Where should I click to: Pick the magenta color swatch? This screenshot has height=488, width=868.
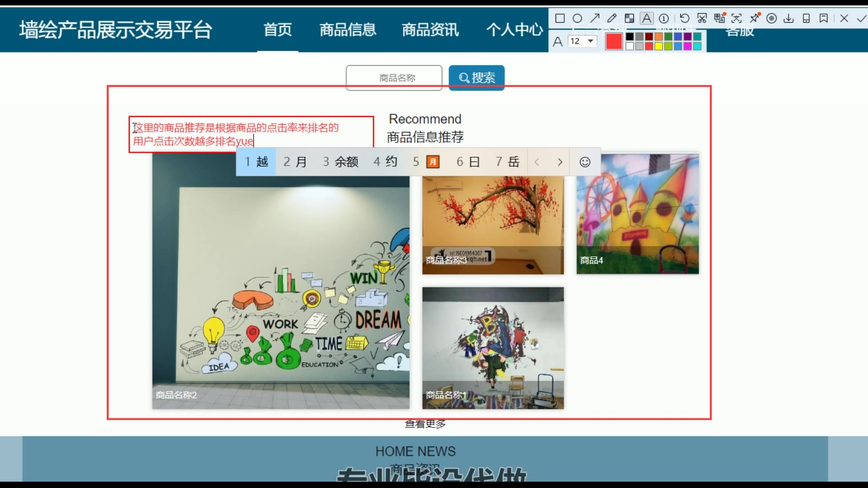pos(688,46)
